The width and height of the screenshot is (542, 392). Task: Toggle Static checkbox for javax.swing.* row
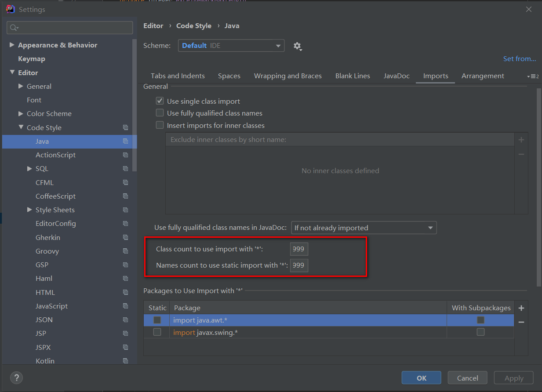click(157, 332)
